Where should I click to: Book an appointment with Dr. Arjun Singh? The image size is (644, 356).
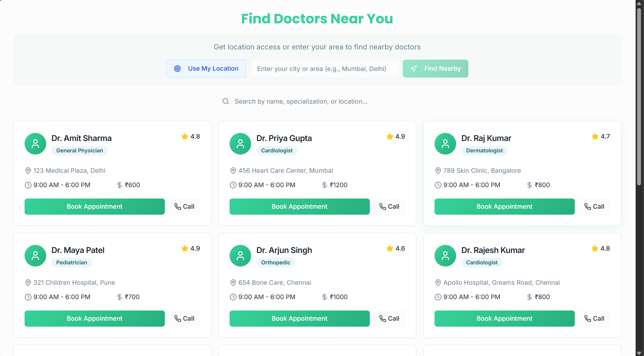pos(299,318)
